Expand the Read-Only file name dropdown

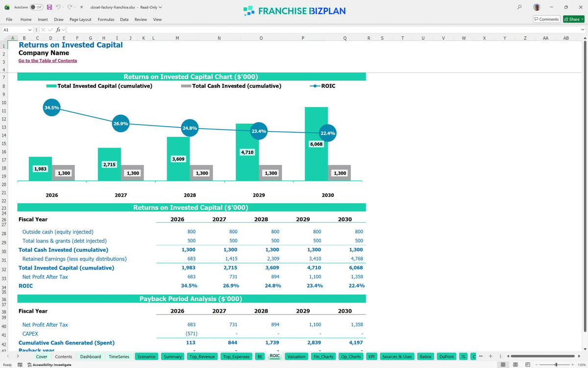click(160, 7)
